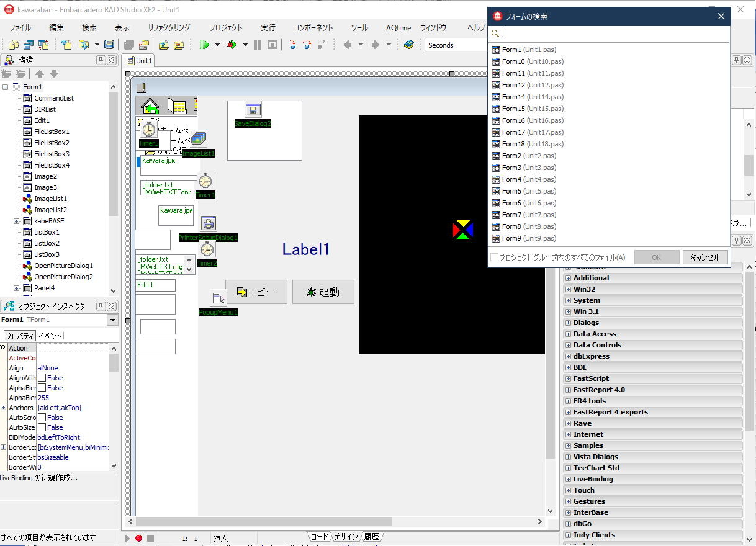This screenshot has width=756, height=546.
Task: Expand the kabeBASE node in structure tree
Action: pos(17,221)
